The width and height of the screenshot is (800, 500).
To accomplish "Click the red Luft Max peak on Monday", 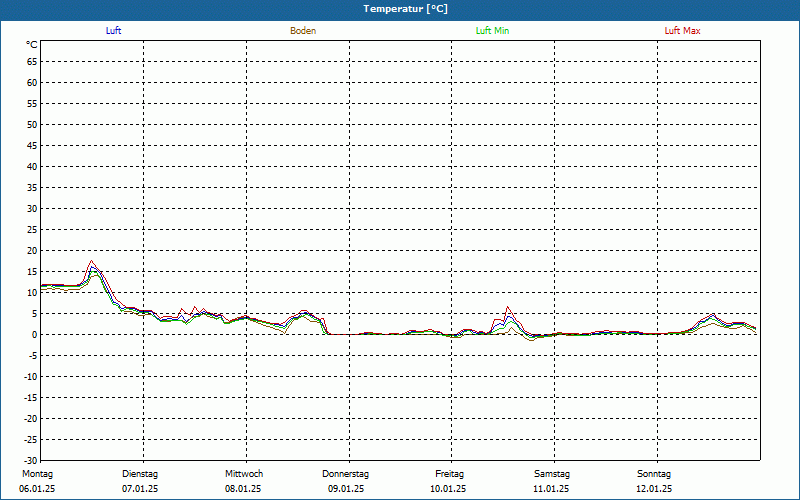I will 91,261.
